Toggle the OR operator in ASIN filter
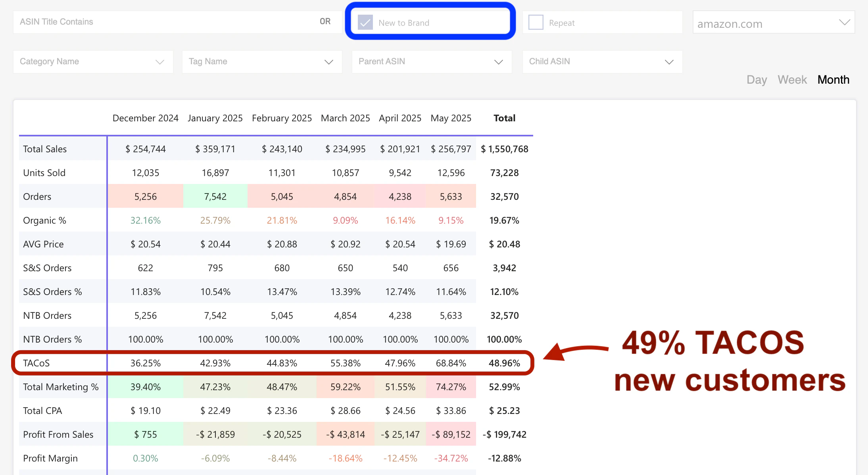 pos(325,21)
